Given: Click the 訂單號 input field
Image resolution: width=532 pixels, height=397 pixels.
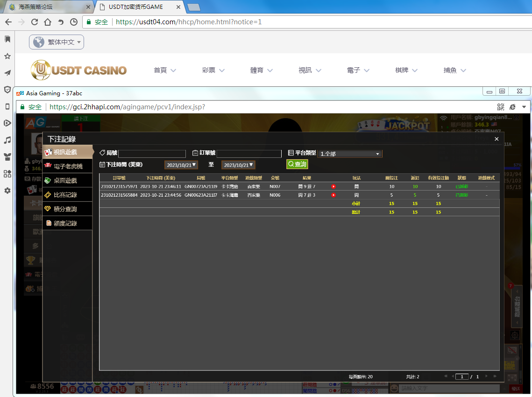Looking at the screenshot, I should tap(249, 153).
